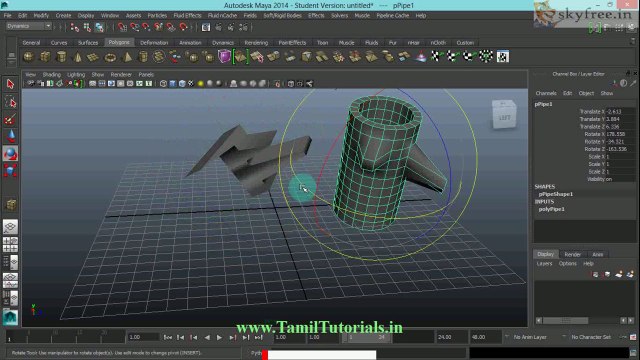Open the Create menu
Screen dimensions: 640x360
[x=63, y=16]
